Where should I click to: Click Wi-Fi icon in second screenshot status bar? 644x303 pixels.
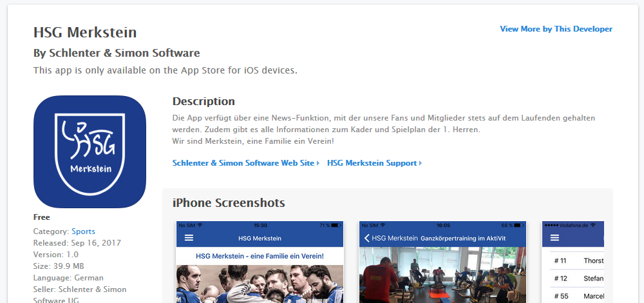[383, 225]
